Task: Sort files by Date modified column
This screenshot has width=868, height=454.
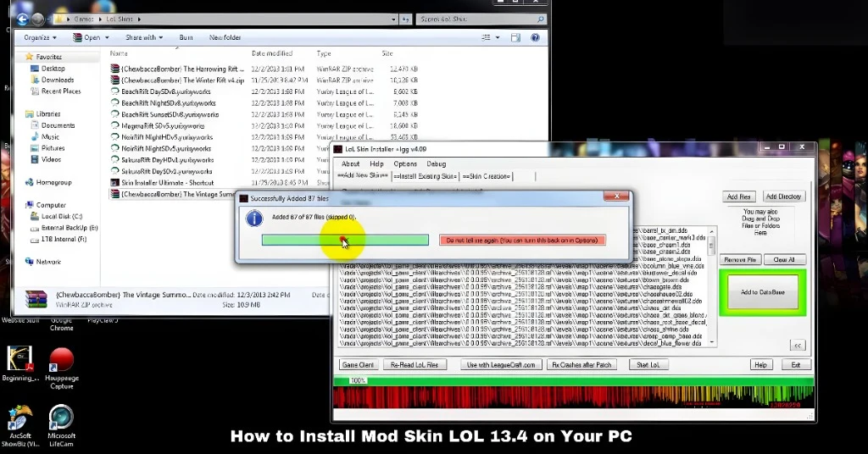Action: coord(272,53)
